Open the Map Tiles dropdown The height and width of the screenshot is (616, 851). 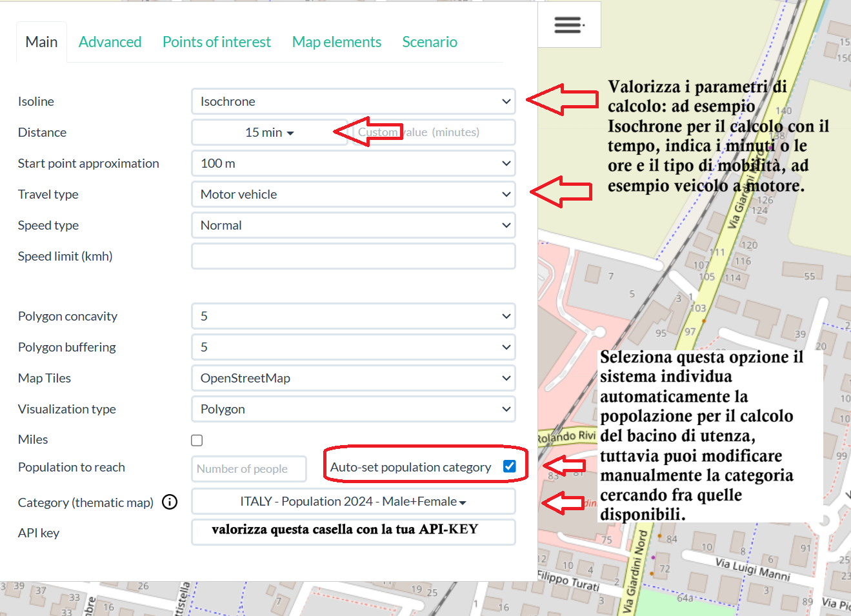[x=353, y=378]
